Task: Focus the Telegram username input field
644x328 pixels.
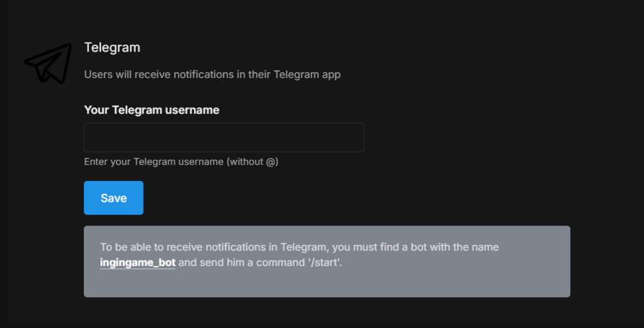Action: click(223, 137)
